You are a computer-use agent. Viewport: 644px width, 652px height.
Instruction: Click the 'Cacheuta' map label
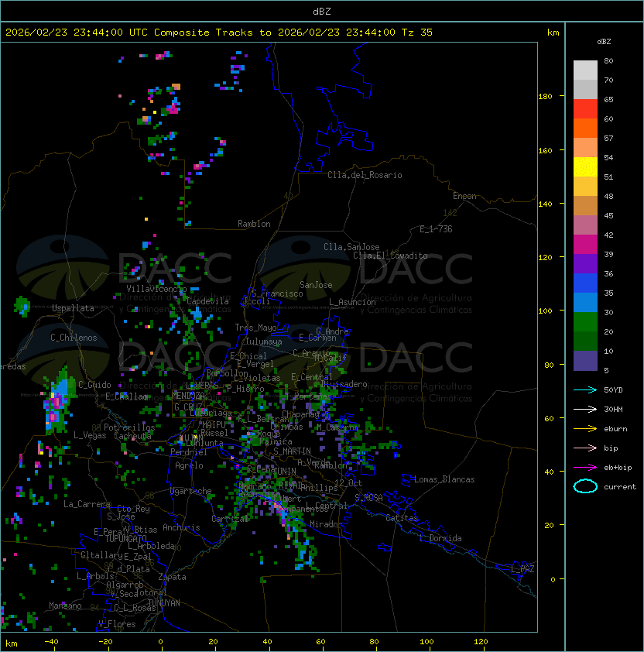(x=132, y=436)
